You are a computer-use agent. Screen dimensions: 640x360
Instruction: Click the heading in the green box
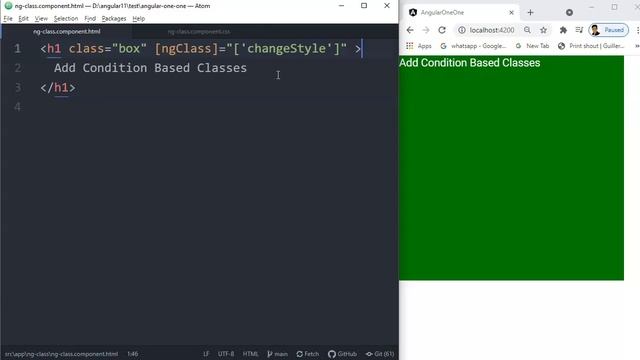469,62
